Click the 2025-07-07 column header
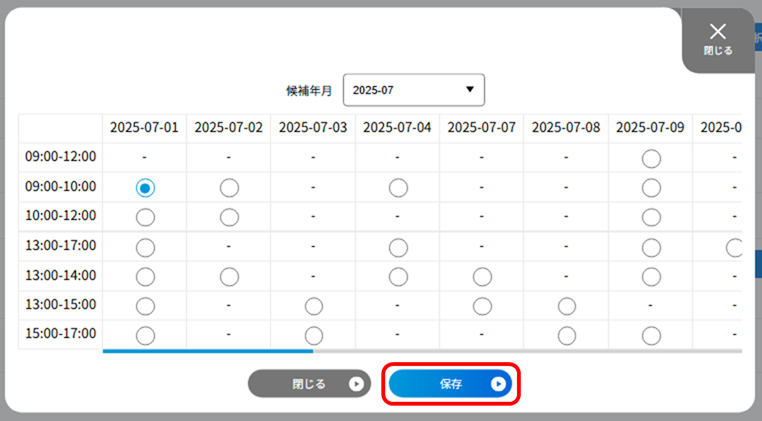The height and width of the screenshot is (421, 762). tap(481, 127)
